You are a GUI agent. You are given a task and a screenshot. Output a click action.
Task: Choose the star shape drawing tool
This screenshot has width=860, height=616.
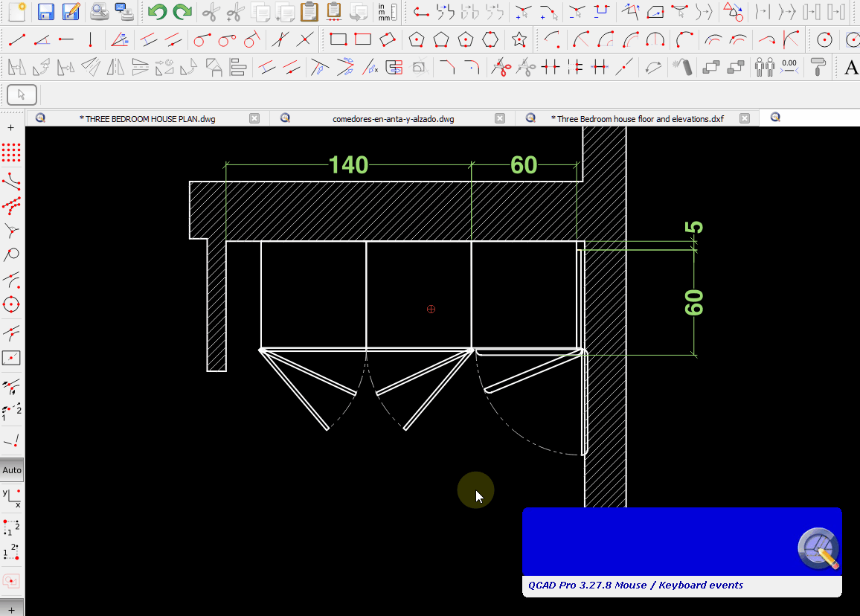tap(520, 39)
